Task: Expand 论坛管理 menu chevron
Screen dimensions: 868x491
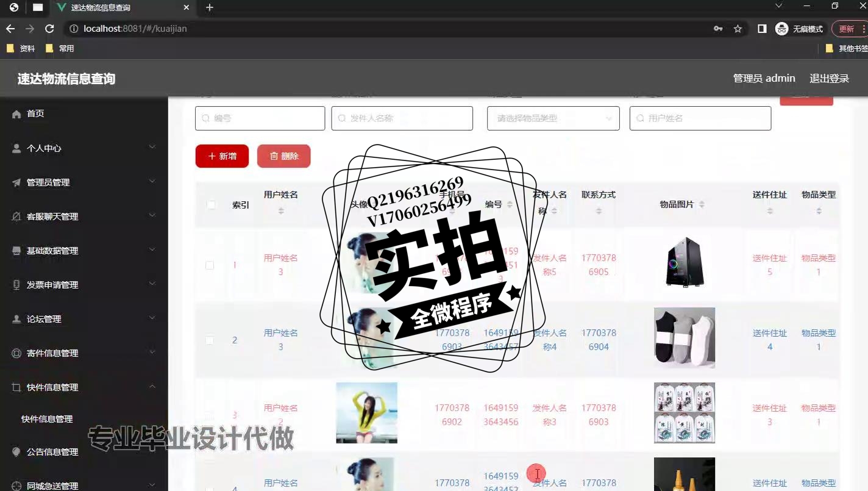Action: (x=152, y=318)
